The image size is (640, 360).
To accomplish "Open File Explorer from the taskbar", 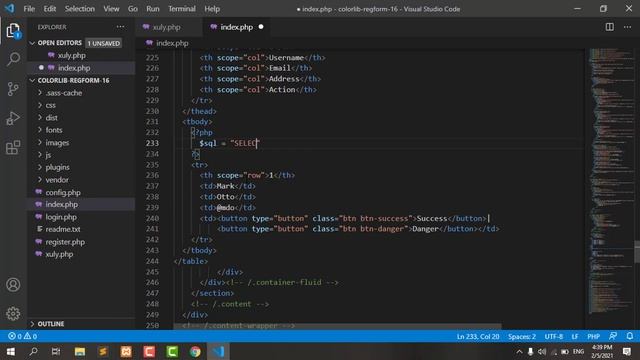I will [x=80, y=351].
